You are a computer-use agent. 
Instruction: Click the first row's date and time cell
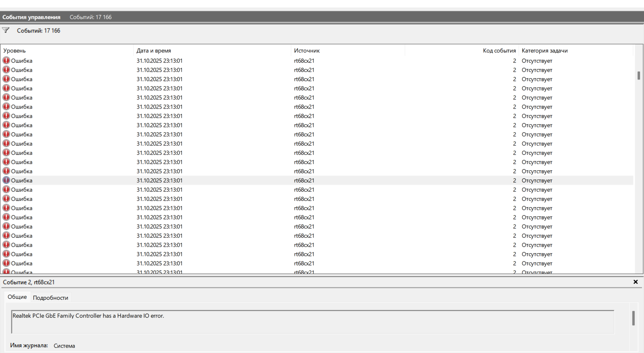pyautogui.click(x=159, y=61)
